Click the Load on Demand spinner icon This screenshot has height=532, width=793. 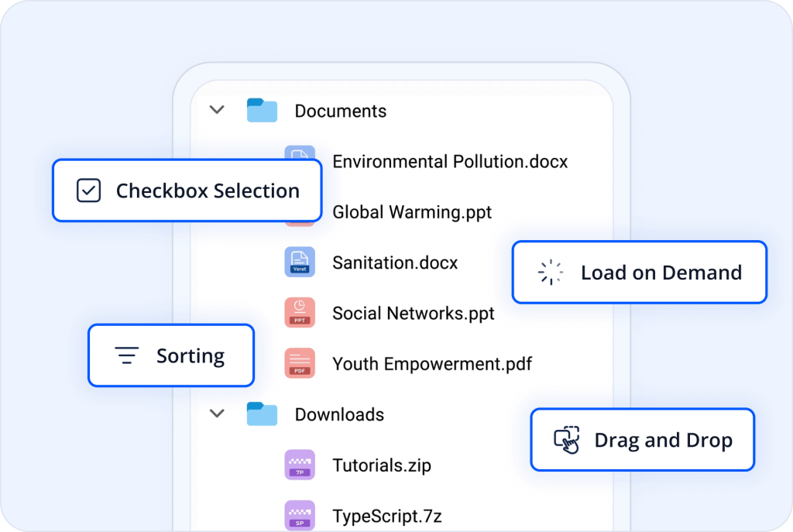pyautogui.click(x=549, y=272)
